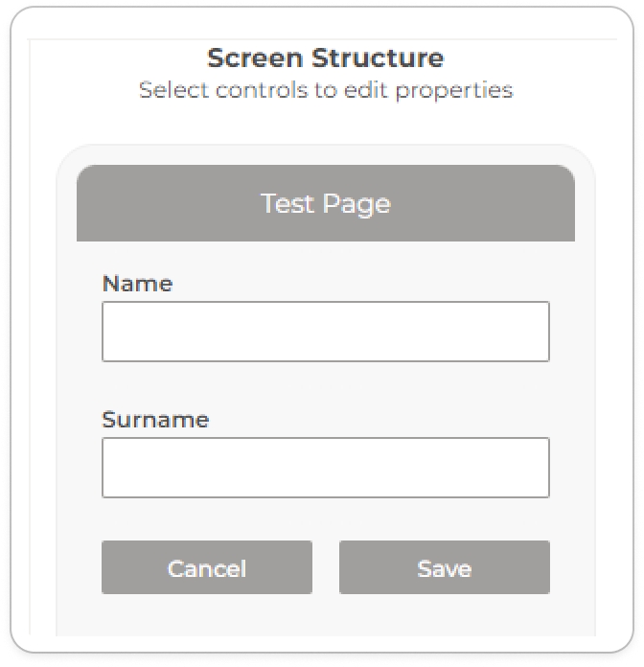This screenshot has width=644, height=667.
Task: Select the Test Page header bar
Action: click(325, 203)
